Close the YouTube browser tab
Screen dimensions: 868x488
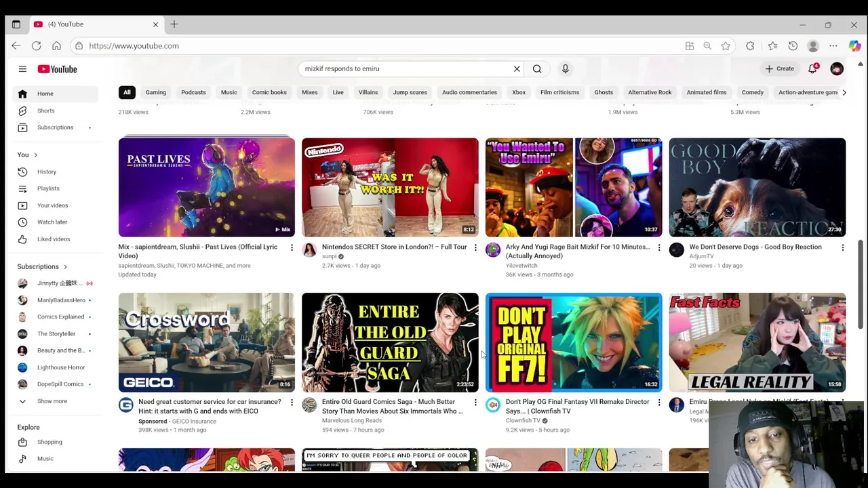155,24
